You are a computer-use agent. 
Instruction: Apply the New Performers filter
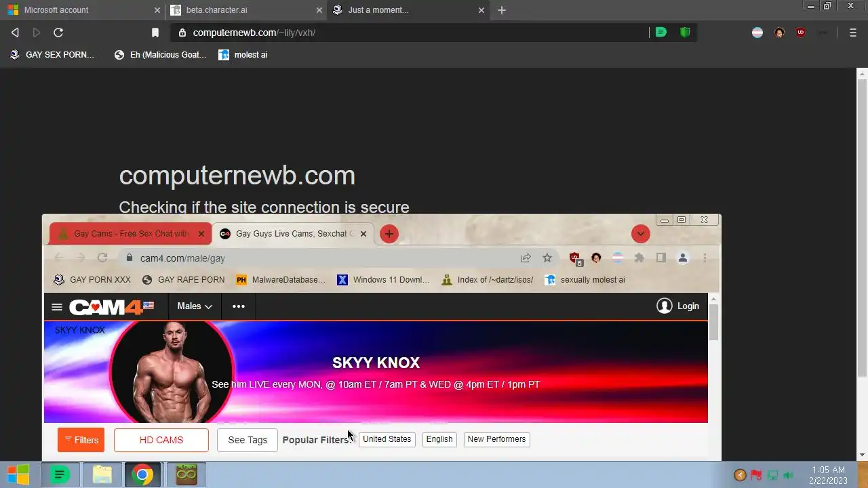tap(496, 439)
